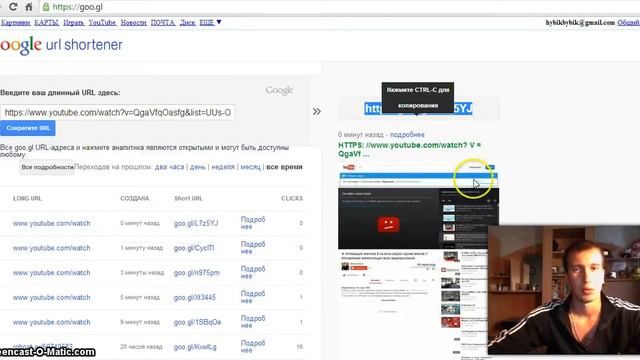The width and height of the screenshot is (640, 360).
Task: Click the 20 часов назад created time
Action: click(141, 347)
